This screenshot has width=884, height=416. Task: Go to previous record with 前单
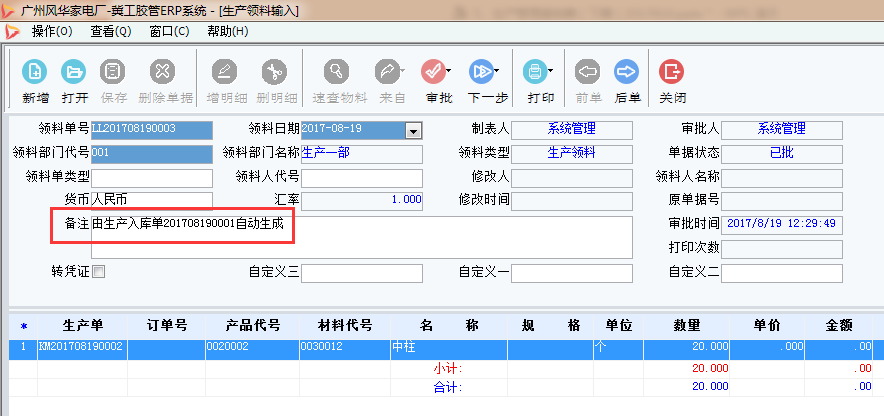(x=588, y=72)
